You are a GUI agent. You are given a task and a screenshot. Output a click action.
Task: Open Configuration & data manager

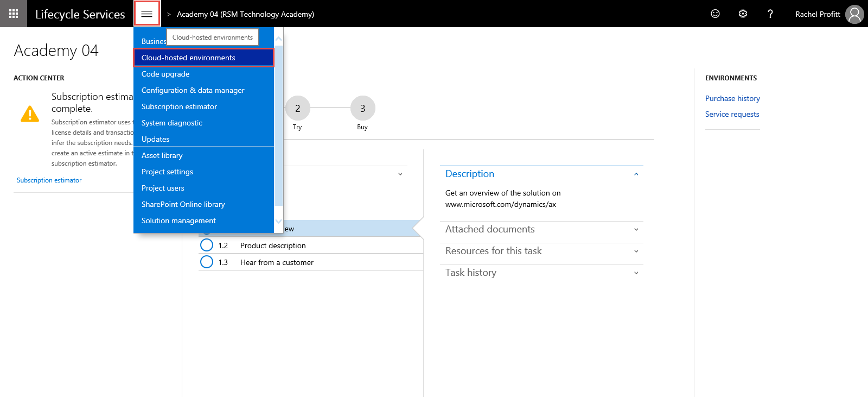[203, 90]
